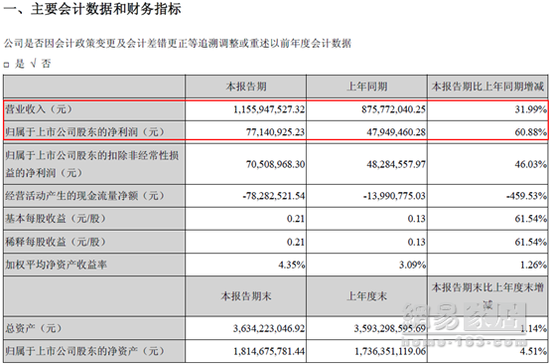Click the 网易家居 watermark logo
The height and width of the screenshot is (364, 550).
click(x=465, y=323)
